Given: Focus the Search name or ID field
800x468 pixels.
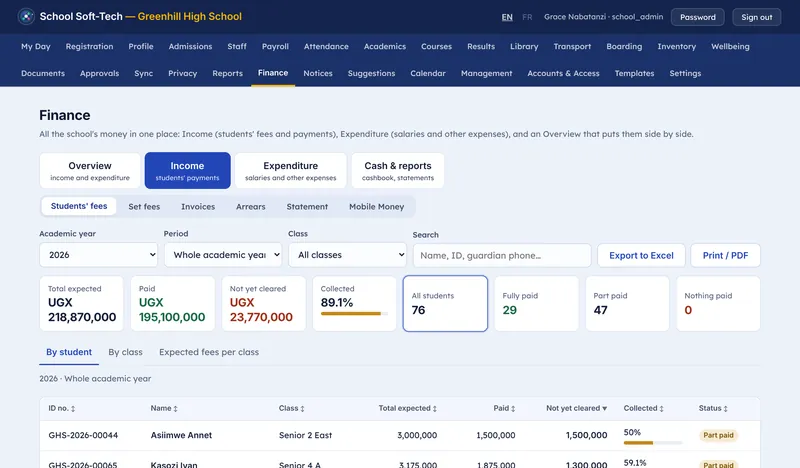Looking at the screenshot, I should point(502,255).
